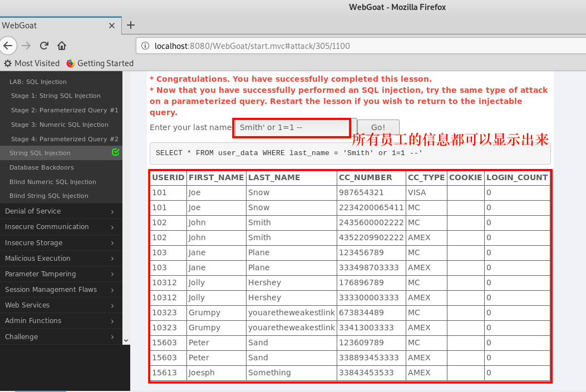Image resolution: width=586 pixels, height=392 pixels.
Task: Select credit card number 33843453533
Action: pyautogui.click(x=366, y=373)
